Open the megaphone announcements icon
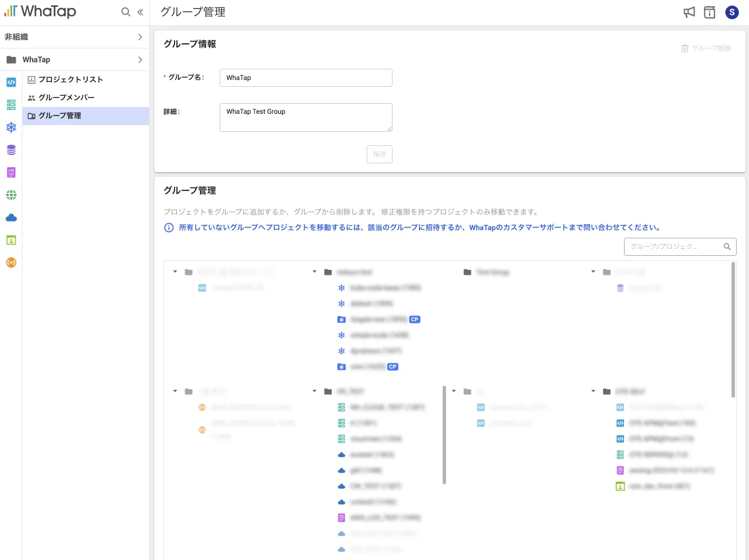 tap(689, 12)
